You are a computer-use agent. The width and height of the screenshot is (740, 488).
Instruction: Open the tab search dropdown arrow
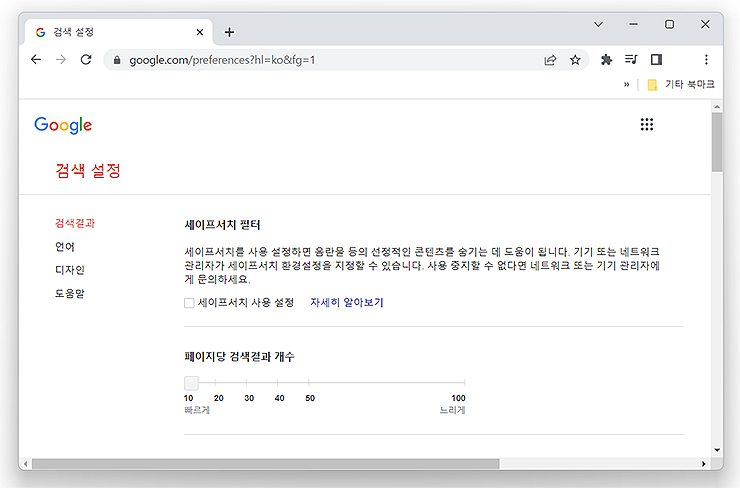598,24
